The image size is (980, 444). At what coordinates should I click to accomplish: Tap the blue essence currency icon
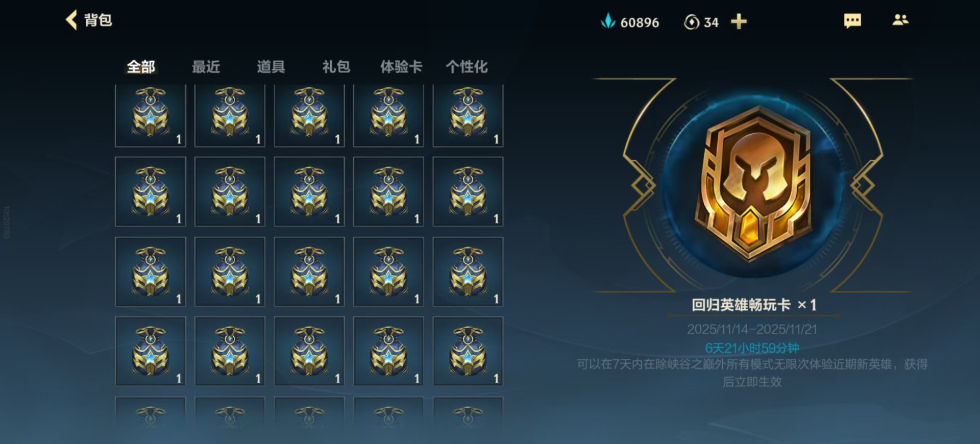(x=608, y=21)
